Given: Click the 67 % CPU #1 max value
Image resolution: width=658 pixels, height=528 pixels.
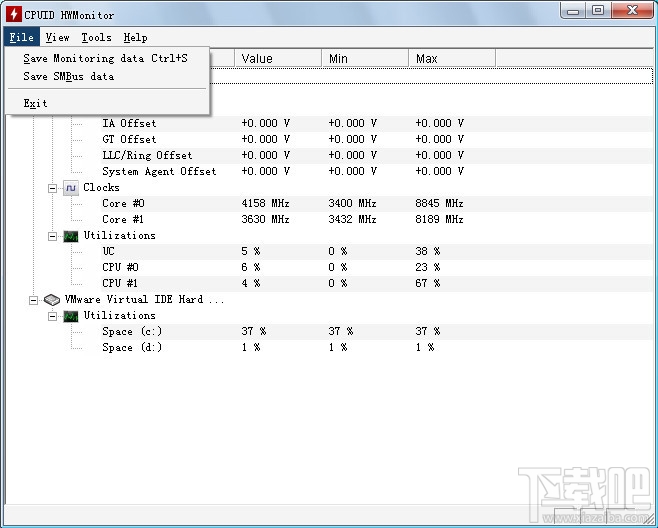Looking at the screenshot, I should [428, 283].
